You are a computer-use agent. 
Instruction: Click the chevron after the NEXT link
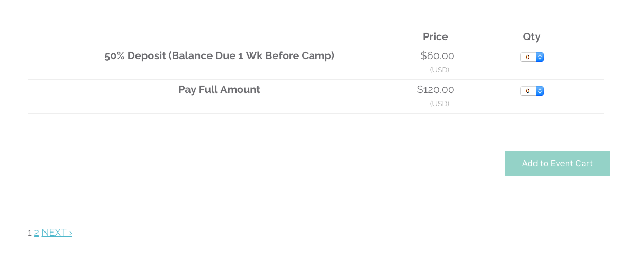tap(70, 233)
